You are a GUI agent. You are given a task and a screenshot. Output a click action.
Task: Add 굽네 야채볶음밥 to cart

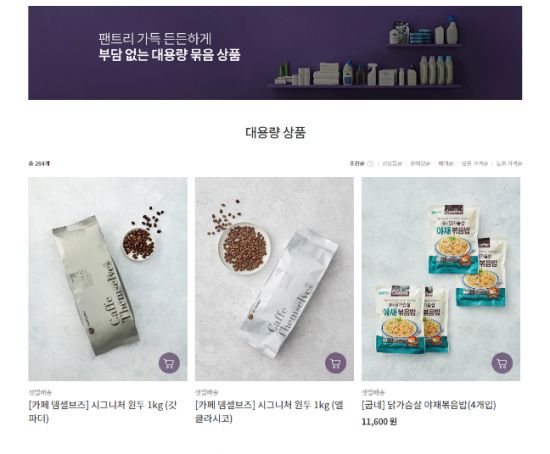(x=502, y=363)
